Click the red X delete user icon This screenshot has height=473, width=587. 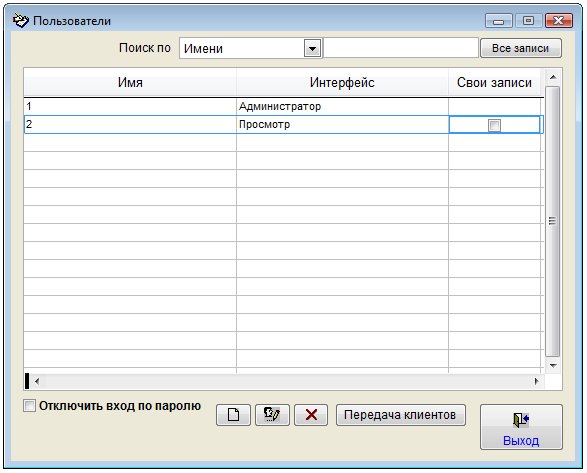click(x=311, y=415)
